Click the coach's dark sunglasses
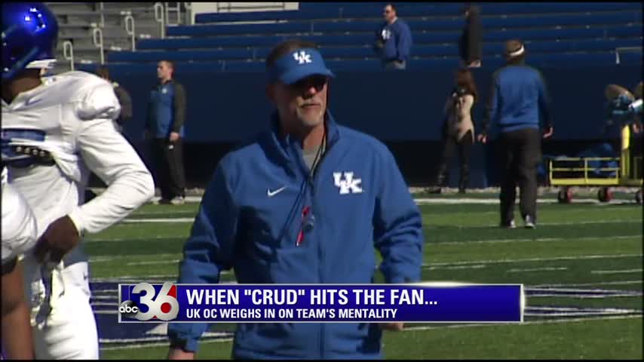The image size is (644, 362). [310, 85]
